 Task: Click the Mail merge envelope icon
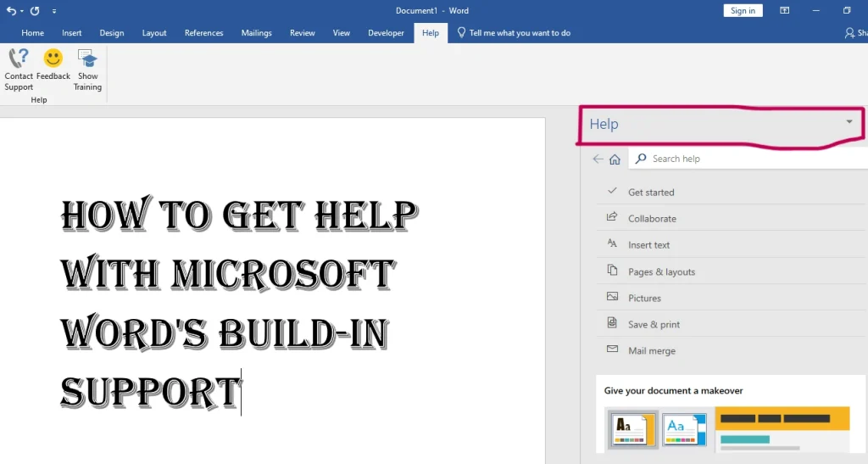pyautogui.click(x=612, y=349)
